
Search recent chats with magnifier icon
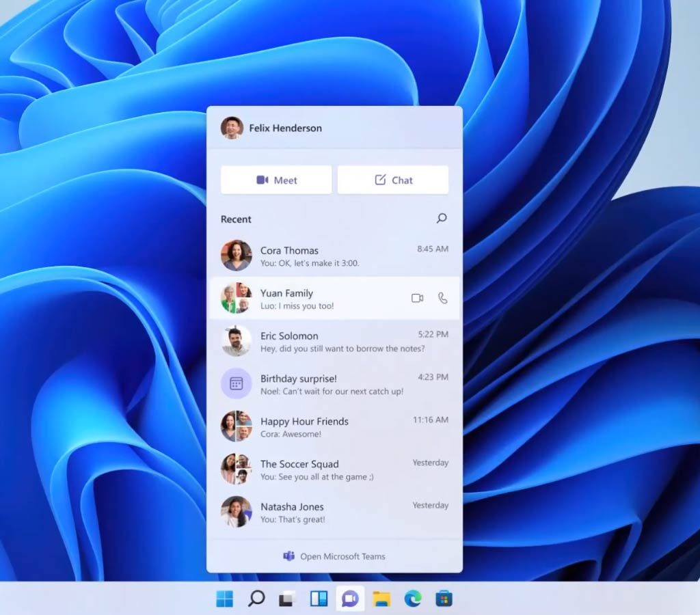442,218
